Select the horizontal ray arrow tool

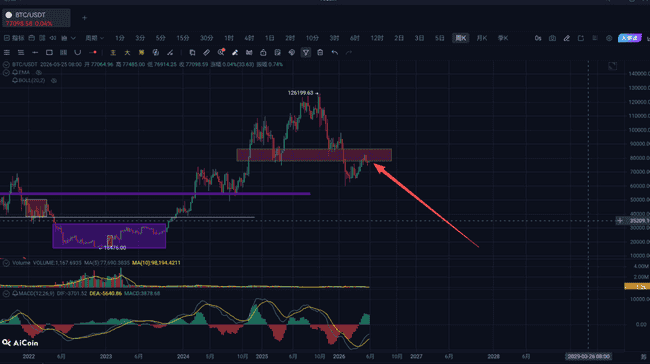pyautogui.click(x=35, y=53)
